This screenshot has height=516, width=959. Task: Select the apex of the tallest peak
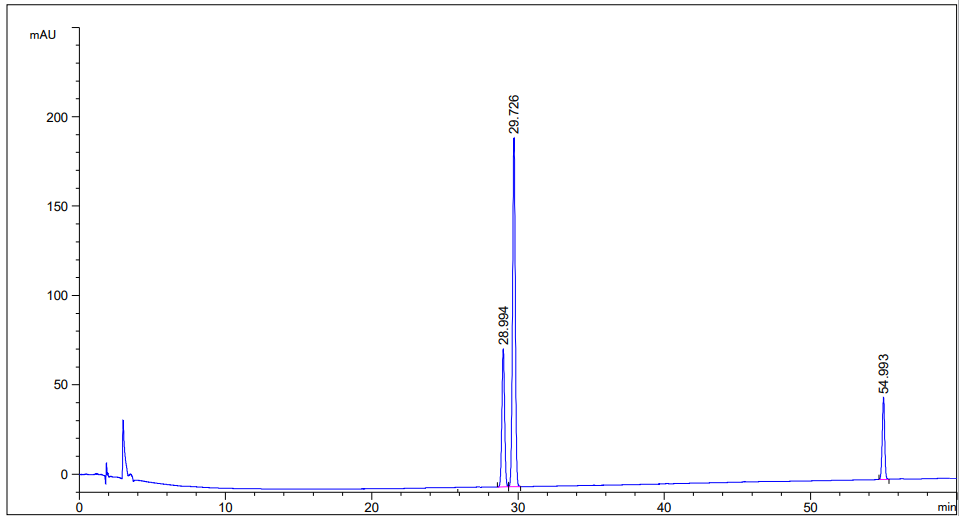[x=514, y=139]
